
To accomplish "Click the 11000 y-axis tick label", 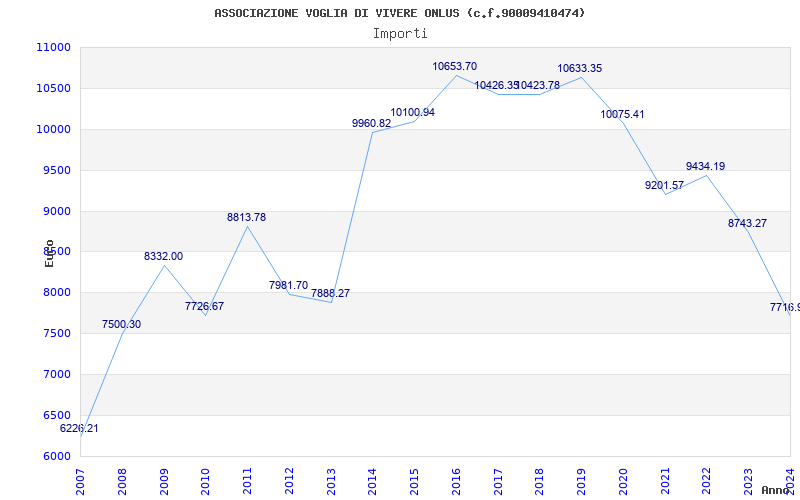I will click(x=54, y=47).
